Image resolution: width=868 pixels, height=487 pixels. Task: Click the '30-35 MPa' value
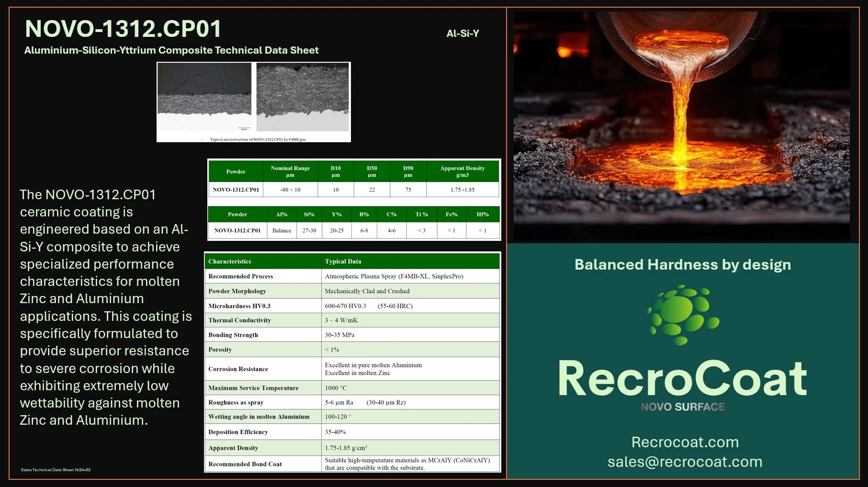click(x=339, y=335)
